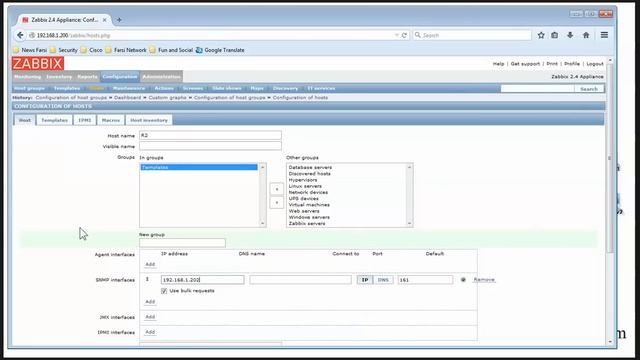The height and width of the screenshot is (360, 640).
Task: Go to Templates submenu in blue bar
Action: pyautogui.click(x=67, y=89)
